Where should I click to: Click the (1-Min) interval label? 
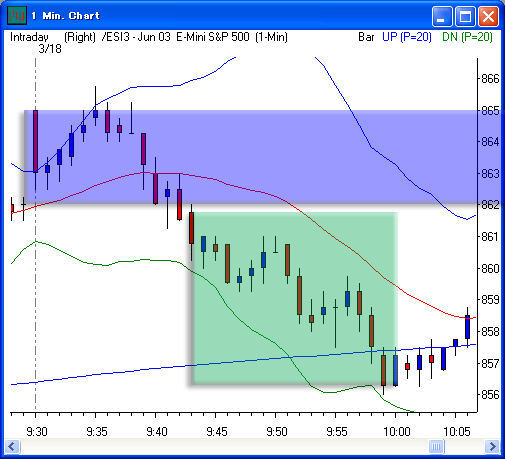point(271,37)
